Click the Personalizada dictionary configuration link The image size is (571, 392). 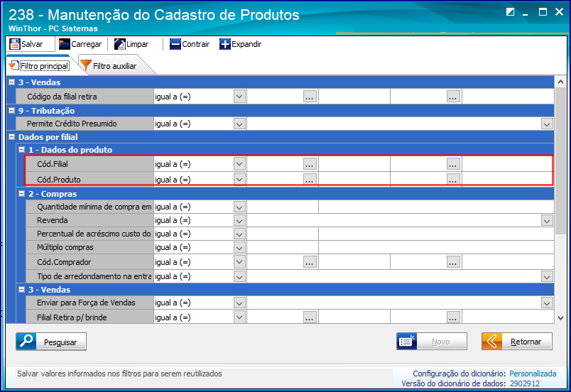(x=533, y=374)
